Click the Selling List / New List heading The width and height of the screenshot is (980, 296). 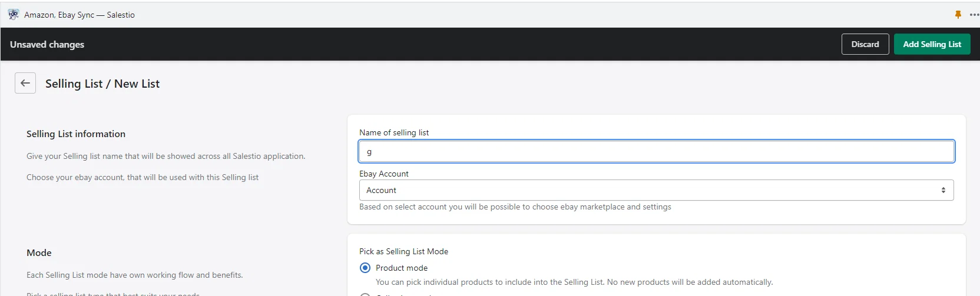point(102,84)
